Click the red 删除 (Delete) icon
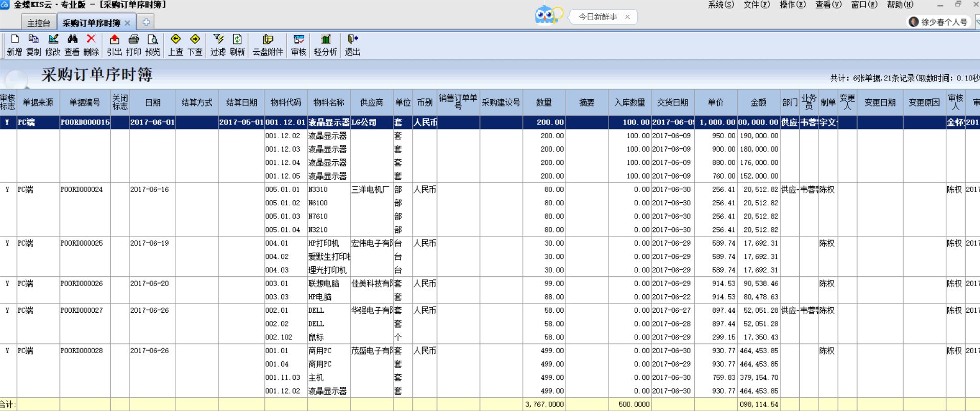 click(x=91, y=45)
